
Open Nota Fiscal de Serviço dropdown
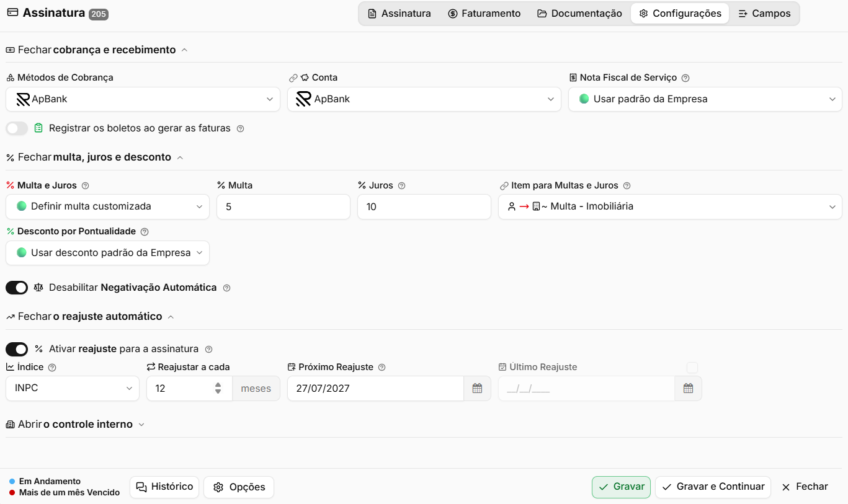[x=705, y=99]
